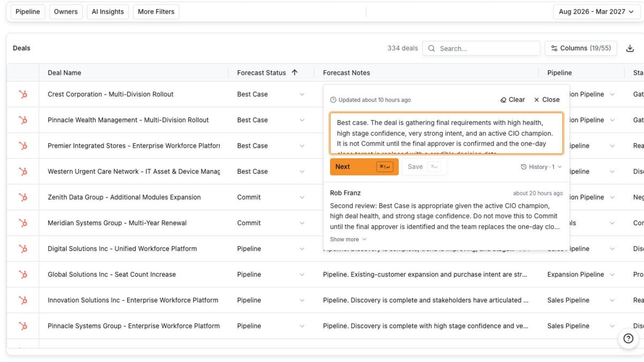Click the Forecast Notes column header
Screen dimensions: 644x362
tap(347, 73)
